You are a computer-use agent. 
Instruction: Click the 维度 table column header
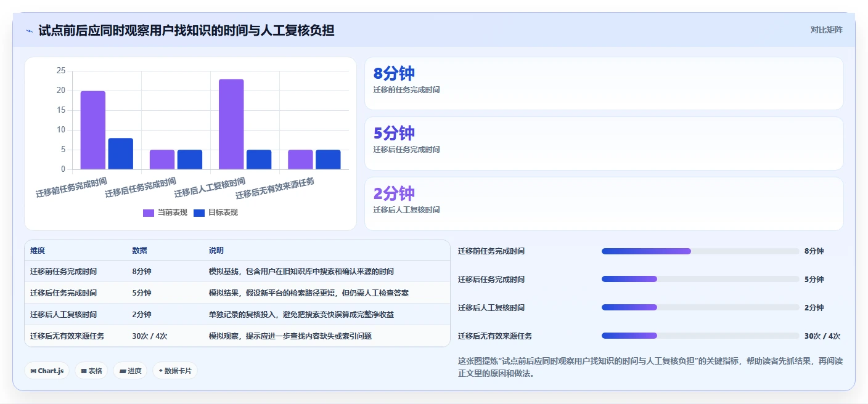click(38, 251)
